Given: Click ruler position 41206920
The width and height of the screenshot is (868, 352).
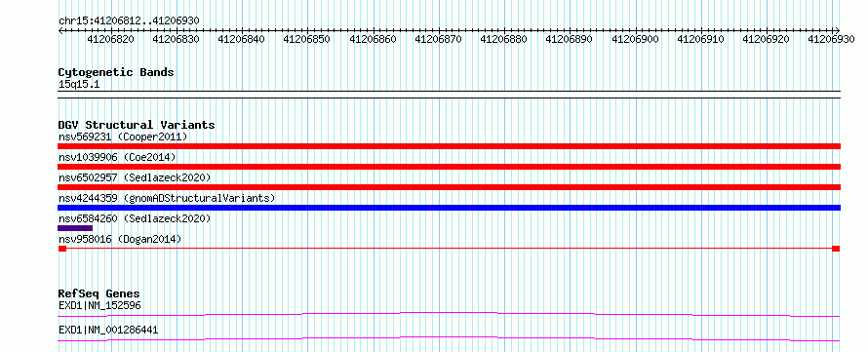Looking at the screenshot, I should [766, 39].
